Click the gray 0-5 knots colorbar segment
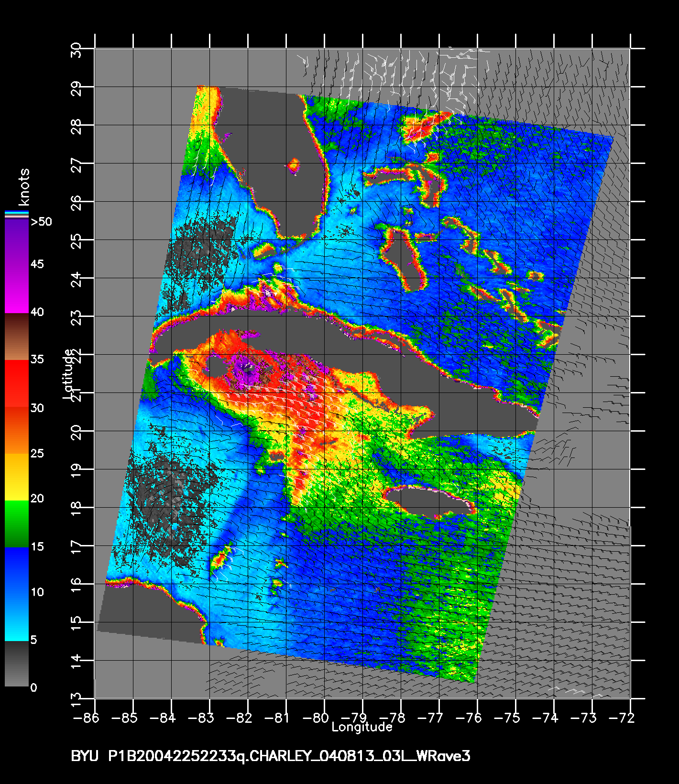679x784 pixels. coord(17,664)
